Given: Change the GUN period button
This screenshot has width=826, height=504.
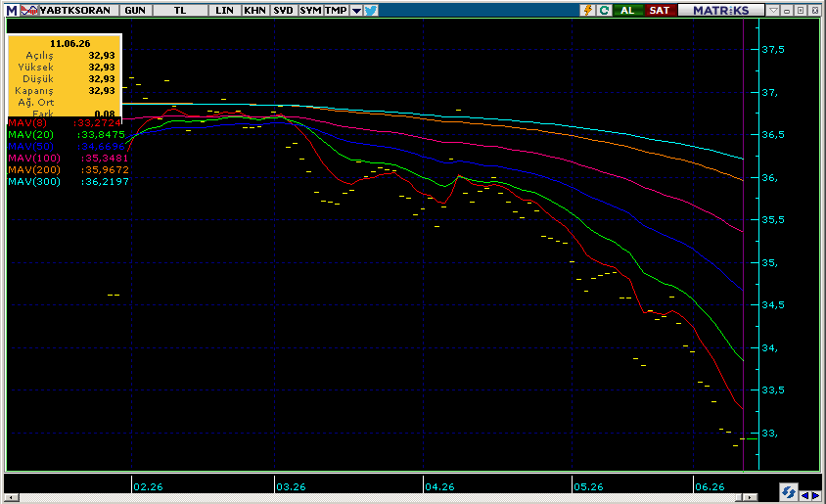Looking at the screenshot, I should click(135, 10).
